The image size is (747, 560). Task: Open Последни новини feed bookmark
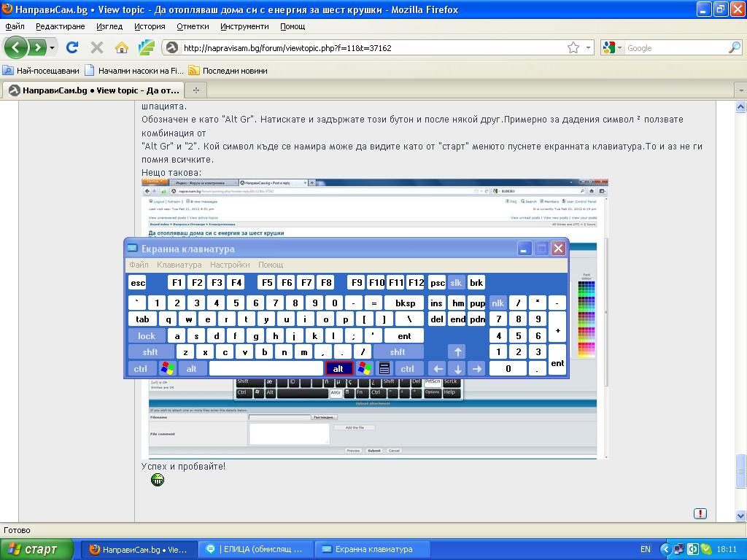coord(228,71)
